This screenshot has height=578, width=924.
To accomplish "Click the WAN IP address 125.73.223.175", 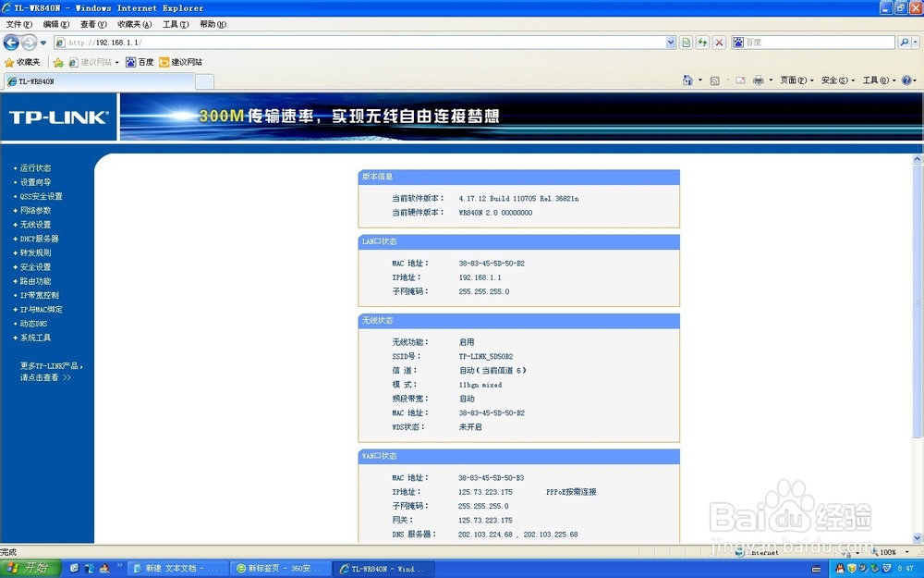I will (485, 492).
